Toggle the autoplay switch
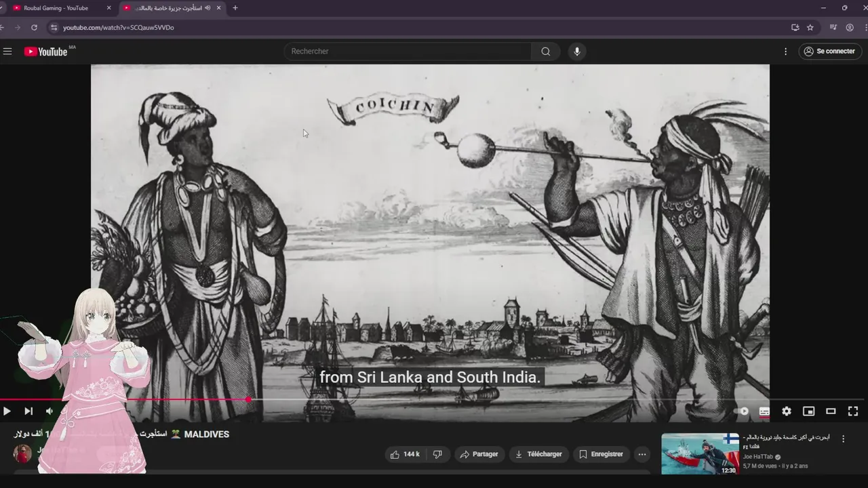Viewport: 868px width, 488px height. 742,411
